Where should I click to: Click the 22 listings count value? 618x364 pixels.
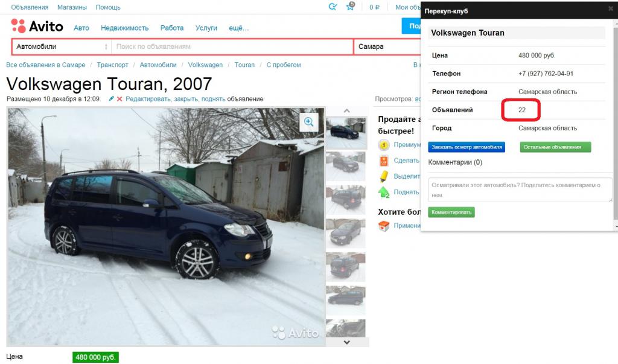(522, 110)
